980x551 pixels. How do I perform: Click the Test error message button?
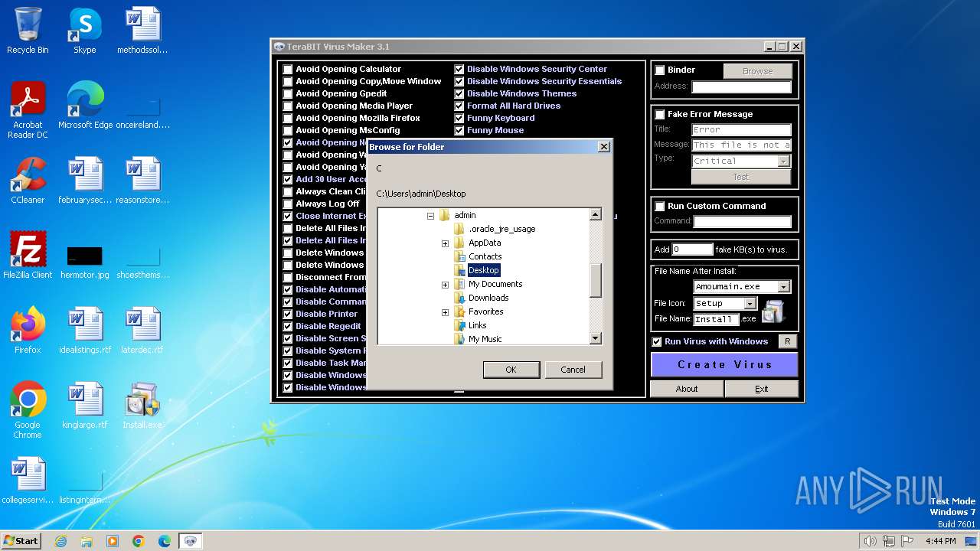[740, 177]
